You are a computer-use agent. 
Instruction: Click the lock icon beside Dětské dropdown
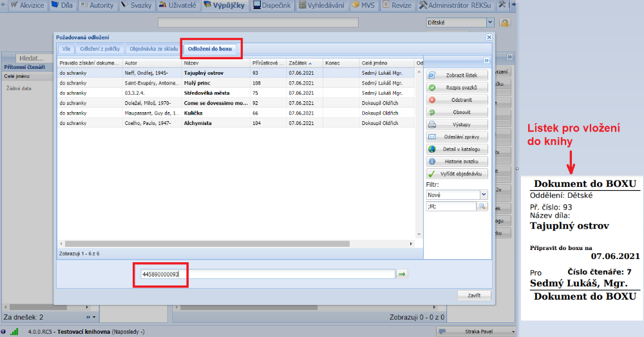click(x=505, y=23)
